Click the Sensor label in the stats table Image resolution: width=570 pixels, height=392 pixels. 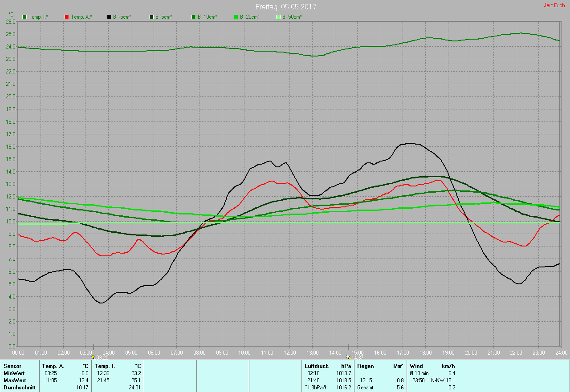tap(12, 366)
